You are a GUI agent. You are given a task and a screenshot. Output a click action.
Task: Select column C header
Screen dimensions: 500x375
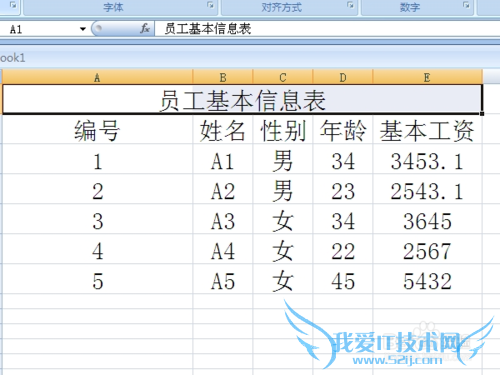[x=283, y=78]
